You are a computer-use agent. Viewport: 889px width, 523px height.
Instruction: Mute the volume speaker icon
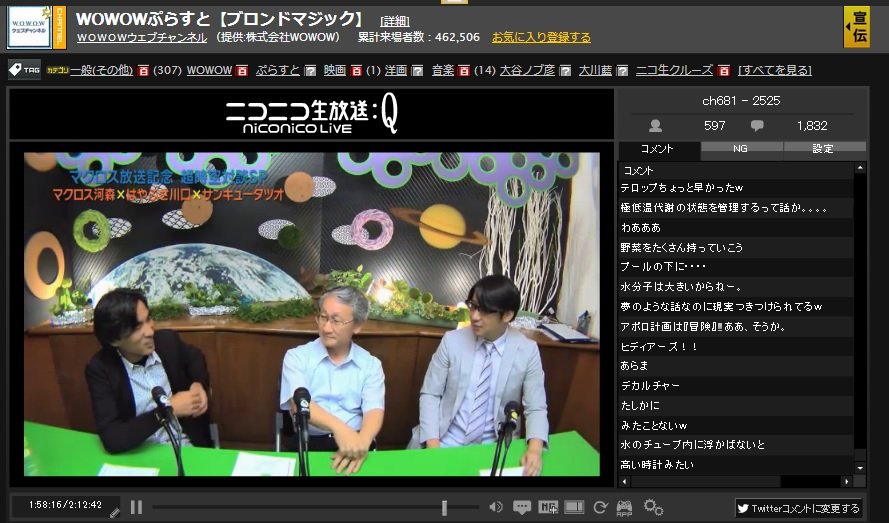tap(496, 507)
